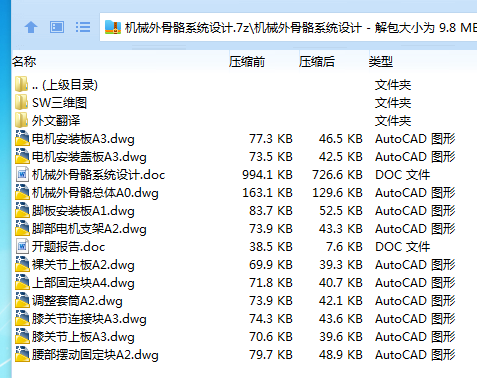
Task: Select the file name 脚部电机支架A2.dwg
Action: point(89,229)
